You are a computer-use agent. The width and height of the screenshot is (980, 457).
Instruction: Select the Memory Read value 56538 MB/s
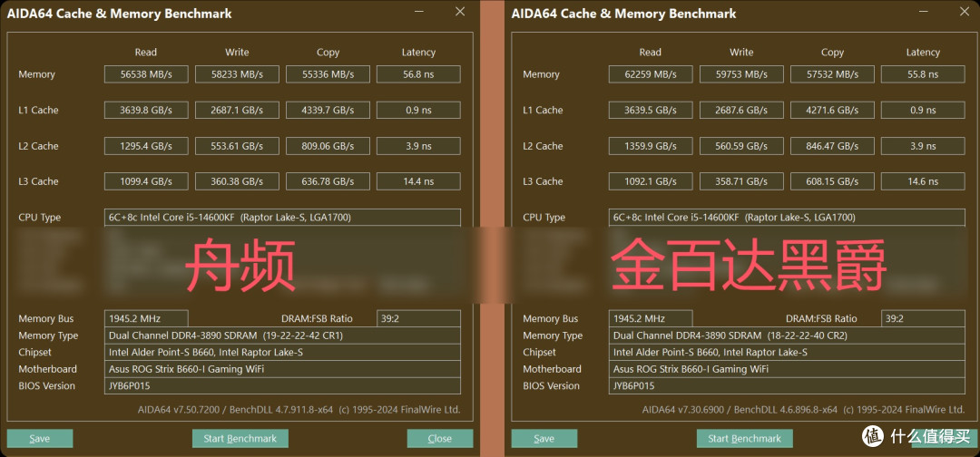146,74
